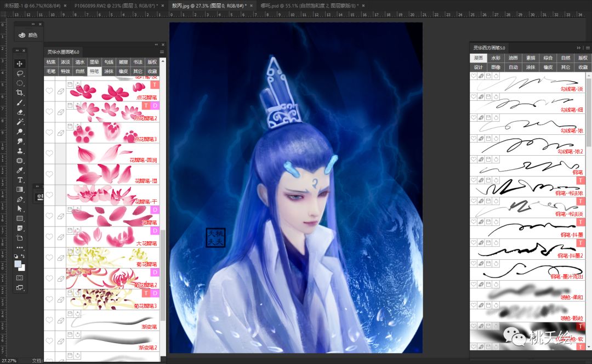Favorite the 勾线笔-浓2 brush via heart
Screen dimensions: 592x364
474,139
